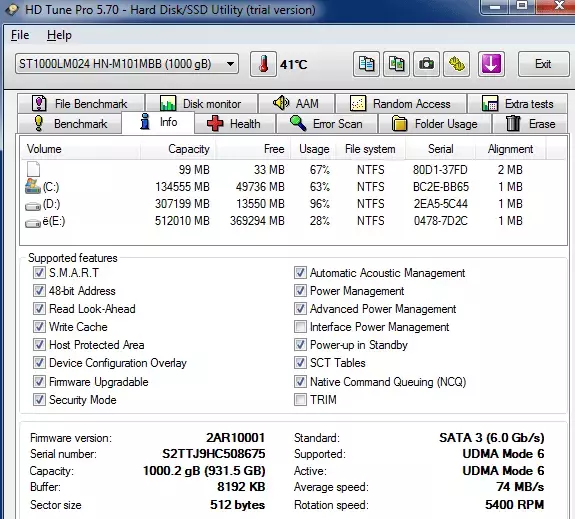
Task: Toggle the S.M.A.R.T checkbox
Action: pyautogui.click(x=39, y=273)
